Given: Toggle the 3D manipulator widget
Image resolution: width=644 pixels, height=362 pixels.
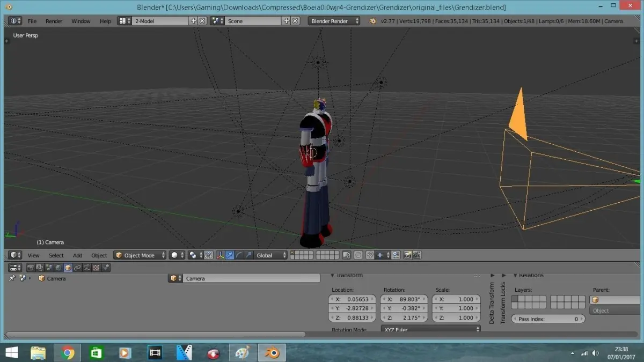Looking at the screenshot, I should pyautogui.click(x=220, y=255).
